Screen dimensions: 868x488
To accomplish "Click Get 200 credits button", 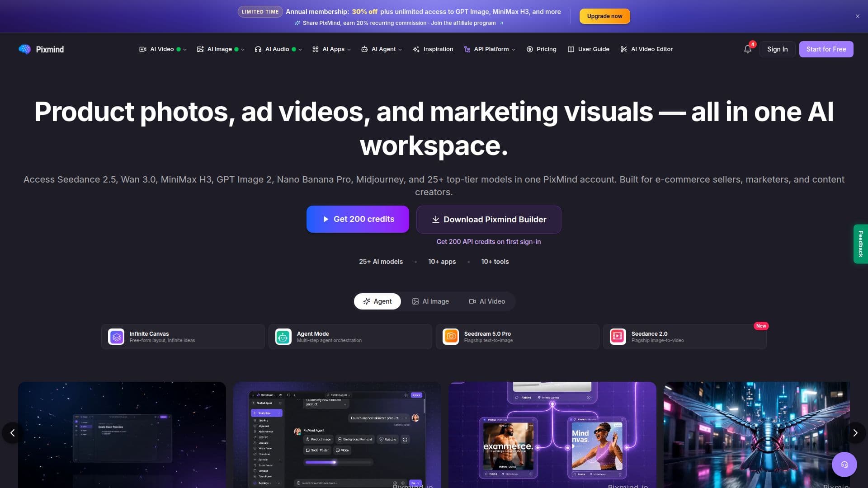I will pos(358,219).
